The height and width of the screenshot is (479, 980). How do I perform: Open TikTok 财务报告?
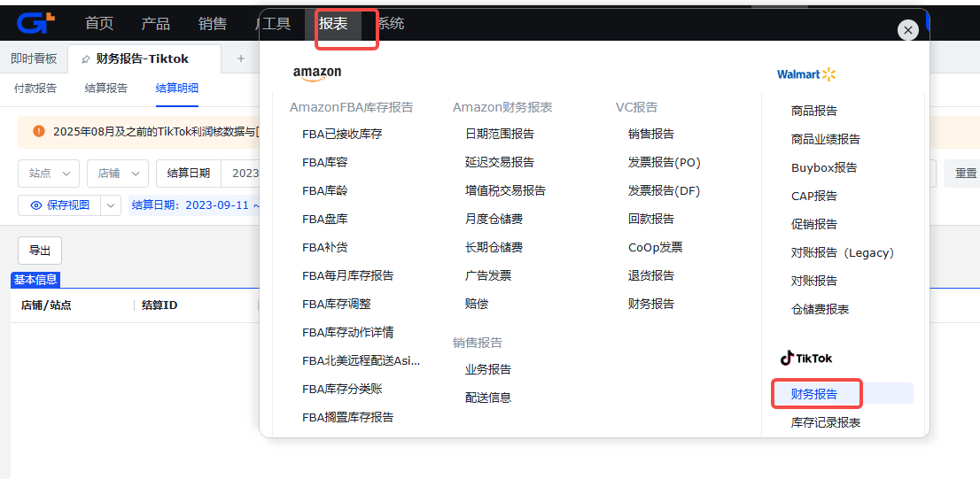tap(813, 394)
